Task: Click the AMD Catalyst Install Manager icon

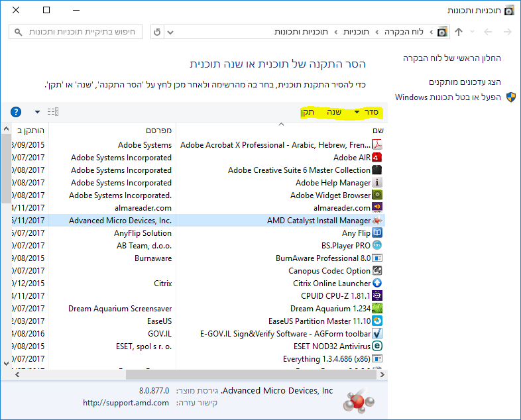Action: pos(377,220)
